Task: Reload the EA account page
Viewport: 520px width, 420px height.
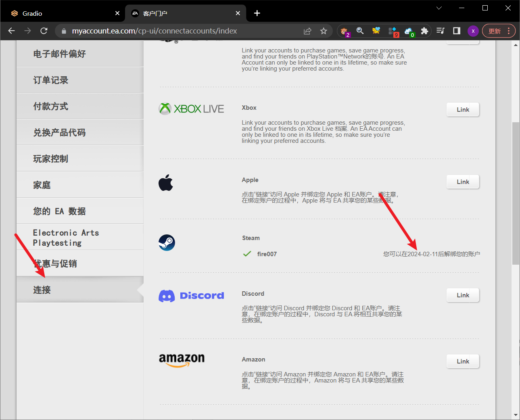Action: click(x=44, y=31)
